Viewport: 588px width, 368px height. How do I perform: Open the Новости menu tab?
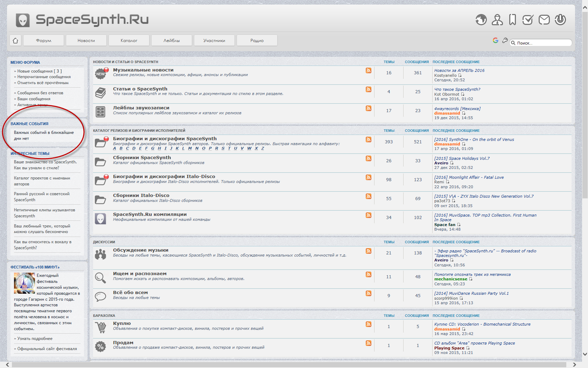pyautogui.click(x=86, y=40)
